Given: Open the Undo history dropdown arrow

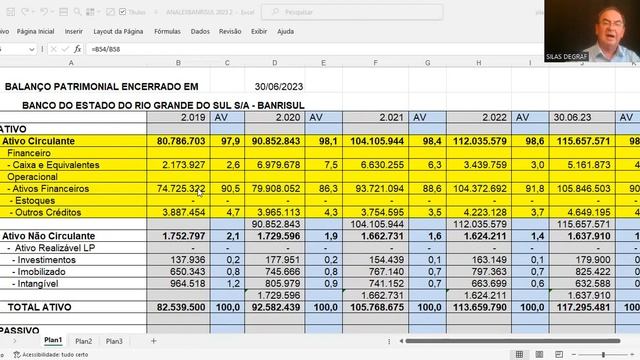Looking at the screenshot, I should tap(51, 12).
